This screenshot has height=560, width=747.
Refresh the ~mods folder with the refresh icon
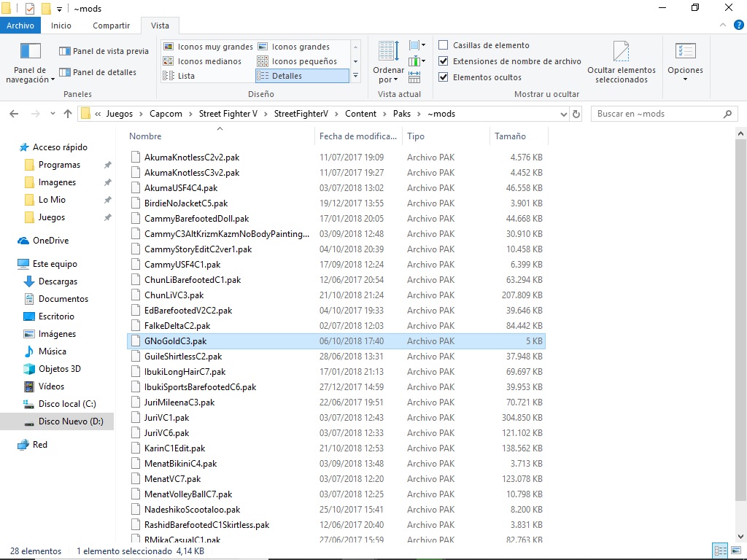pos(577,113)
